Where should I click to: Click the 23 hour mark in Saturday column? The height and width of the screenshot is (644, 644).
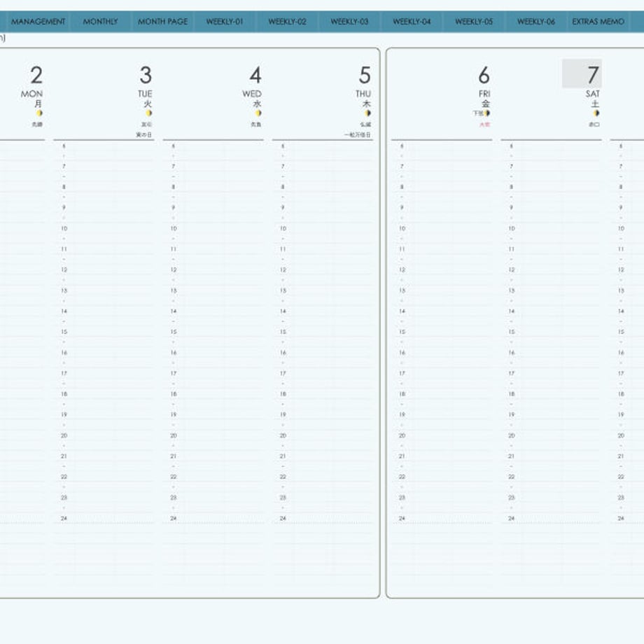[511, 498]
